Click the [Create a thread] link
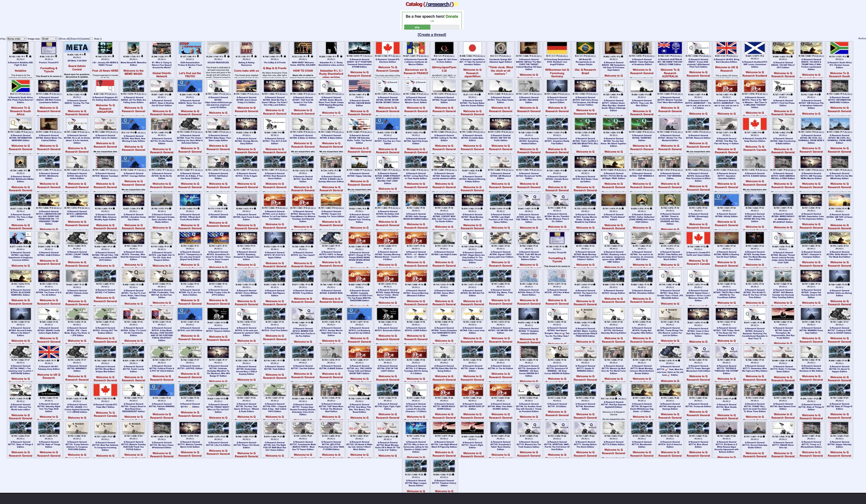The height and width of the screenshot is (504, 866). click(x=432, y=34)
